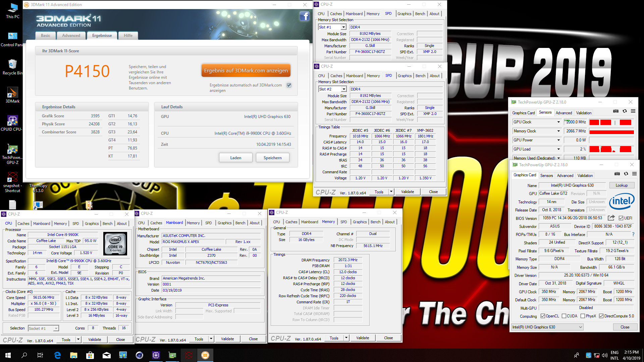Click the network status icon in system tray
This screenshot has height=362, width=644.
(596, 355)
